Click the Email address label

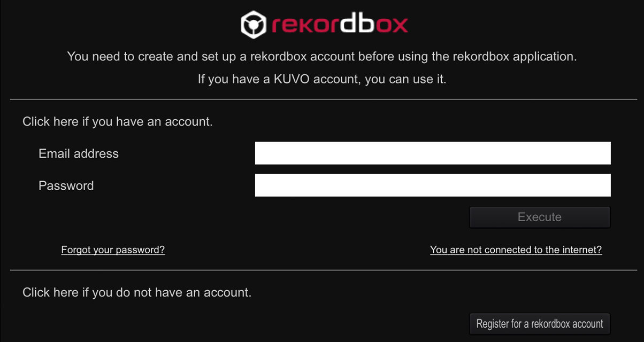click(x=79, y=154)
